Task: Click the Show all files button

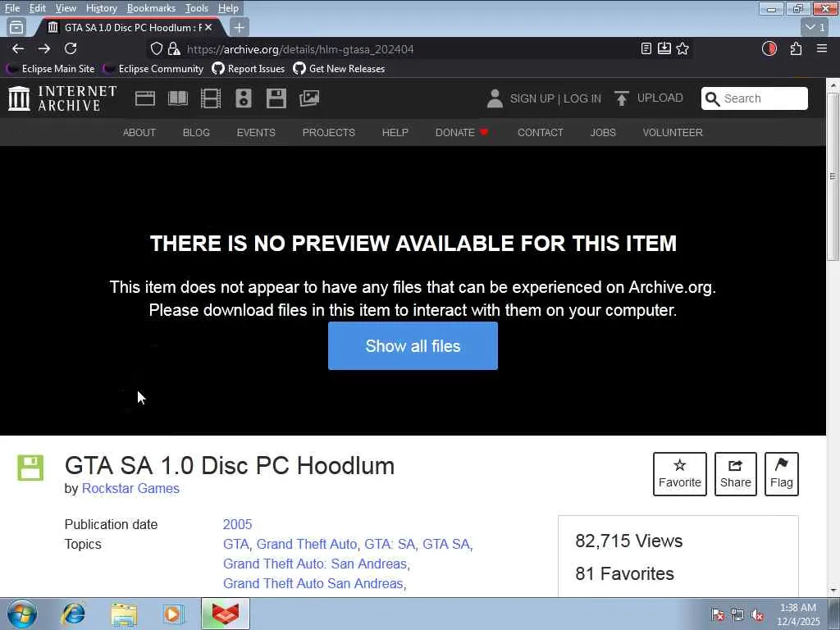Action: coord(413,345)
